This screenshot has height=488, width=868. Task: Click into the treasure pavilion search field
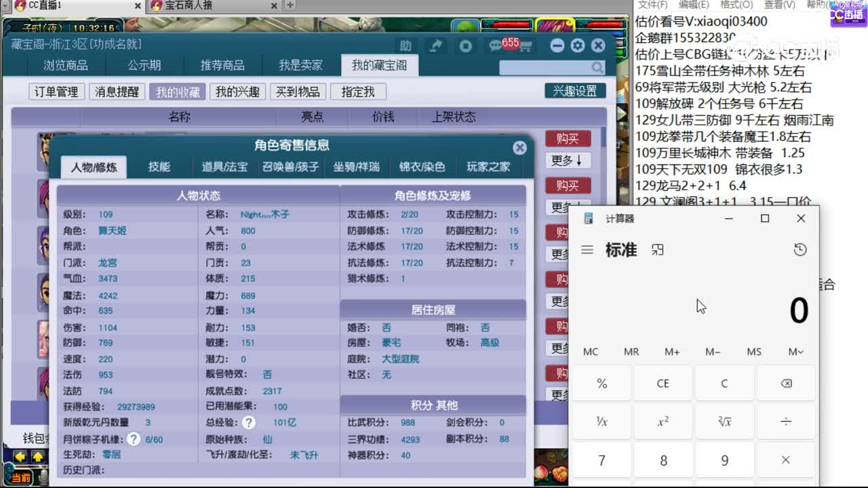(x=545, y=68)
